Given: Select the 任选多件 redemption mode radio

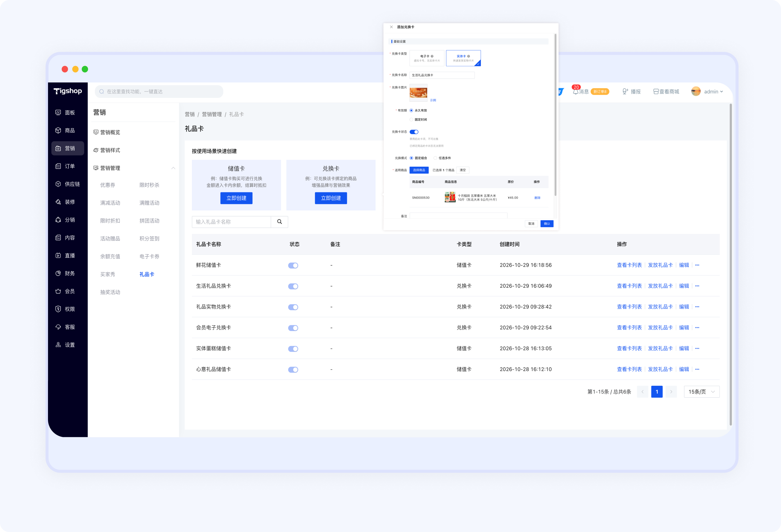Looking at the screenshot, I should pyautogui.click(x=435, y=158).
